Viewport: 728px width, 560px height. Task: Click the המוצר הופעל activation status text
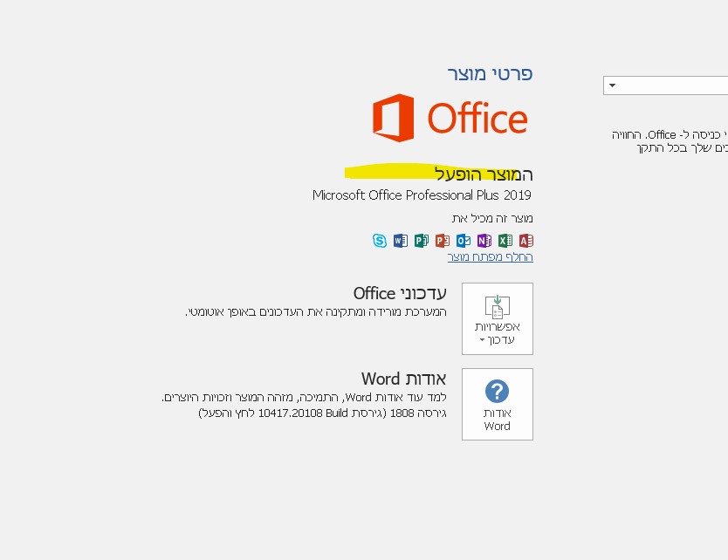point(484,174)
